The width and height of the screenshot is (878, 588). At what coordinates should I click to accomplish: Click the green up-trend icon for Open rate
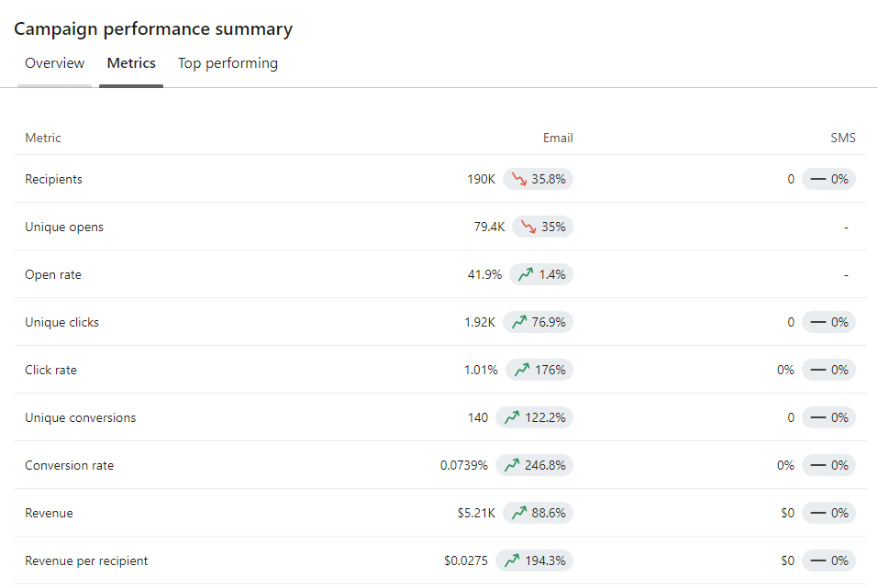[525, 274]
